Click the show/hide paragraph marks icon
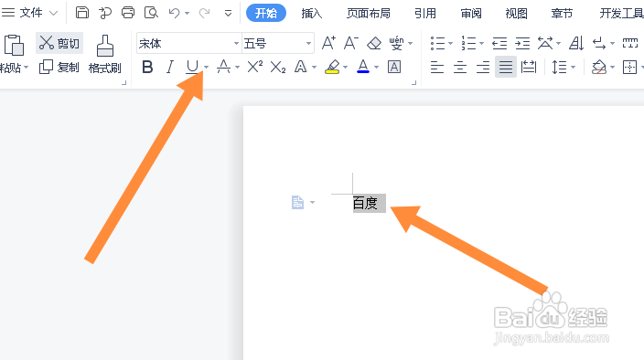 [599, 43]
